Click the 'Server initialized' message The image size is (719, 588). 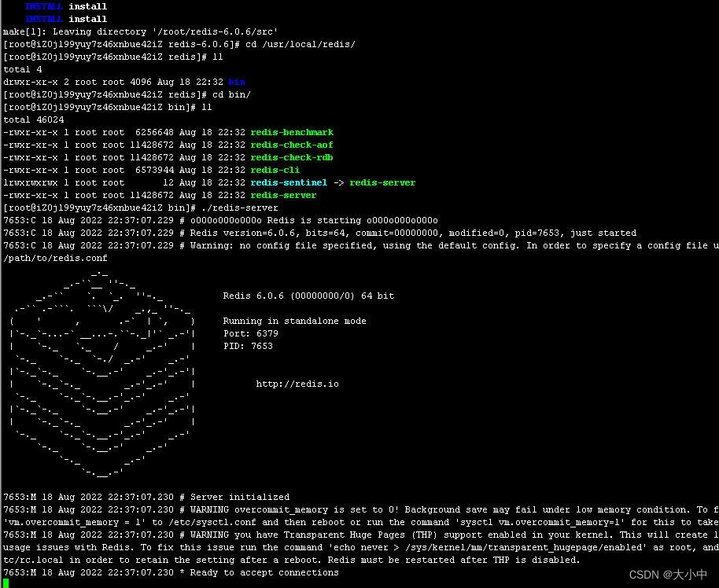(x=240, y=497)
